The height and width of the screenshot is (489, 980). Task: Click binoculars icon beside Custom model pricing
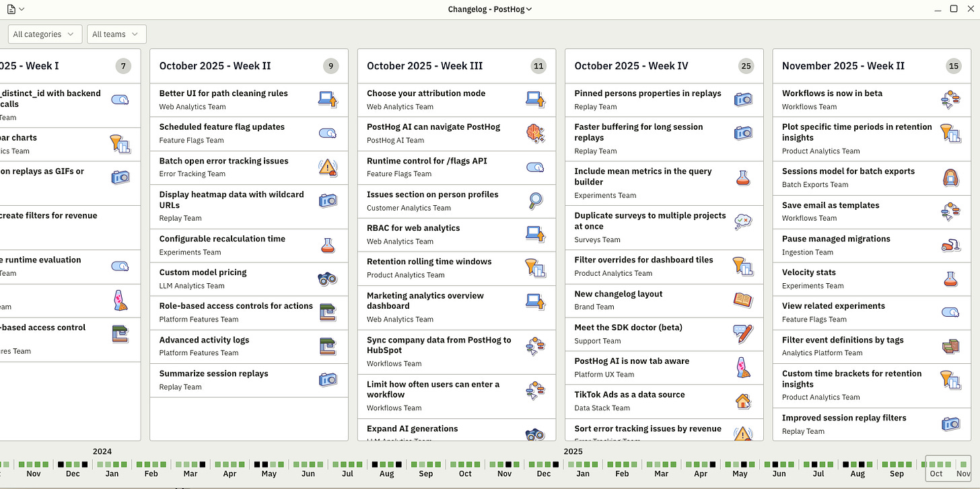click(328, 278)
